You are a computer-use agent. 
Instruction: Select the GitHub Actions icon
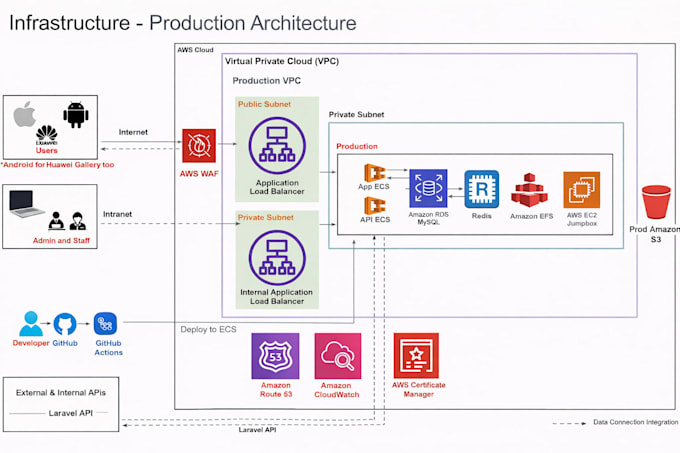point(105,324)
